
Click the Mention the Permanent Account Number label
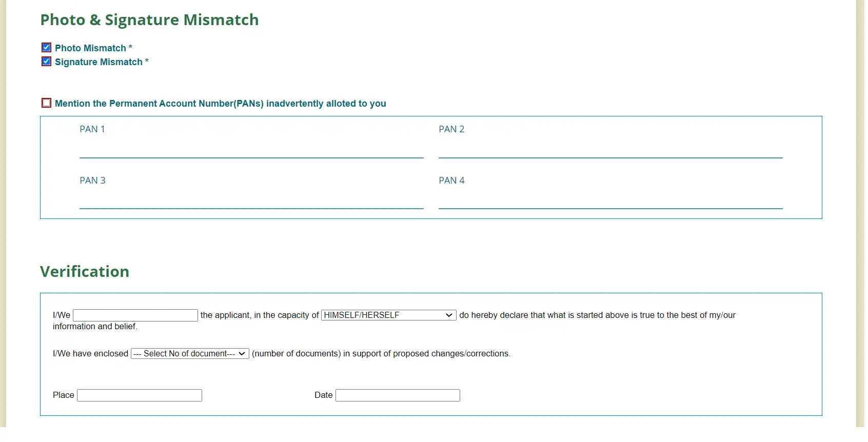coord(221,104)
